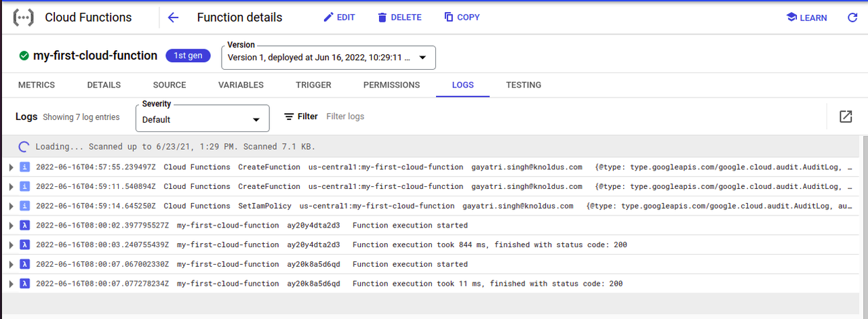The height and width of the screenshot is (319, 868).
Task: Click the Filter icon
Action: (289, 116)
